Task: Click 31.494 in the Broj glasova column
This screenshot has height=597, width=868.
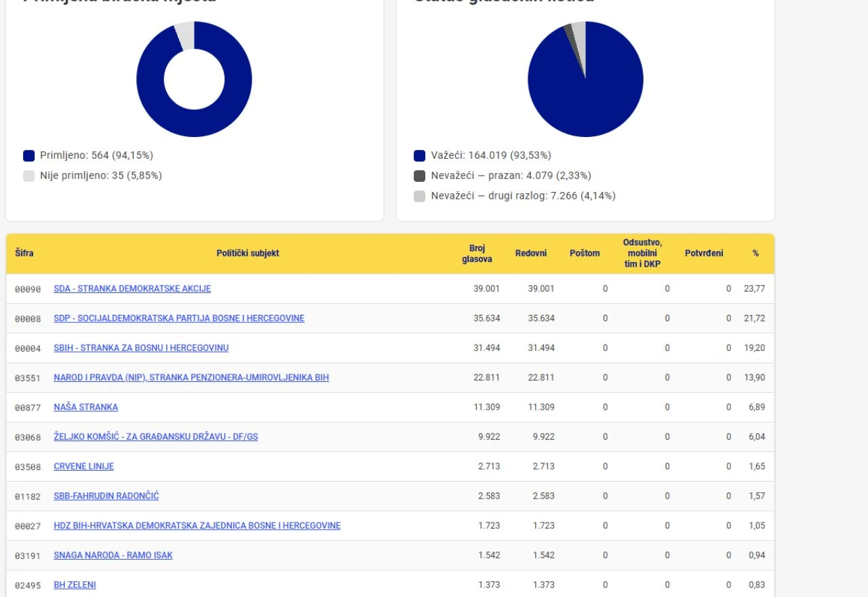Action: tap(487, 348)
